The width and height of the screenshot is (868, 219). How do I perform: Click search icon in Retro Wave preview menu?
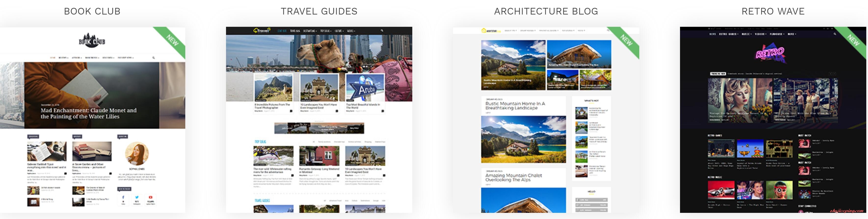click(x=835, y=34)
